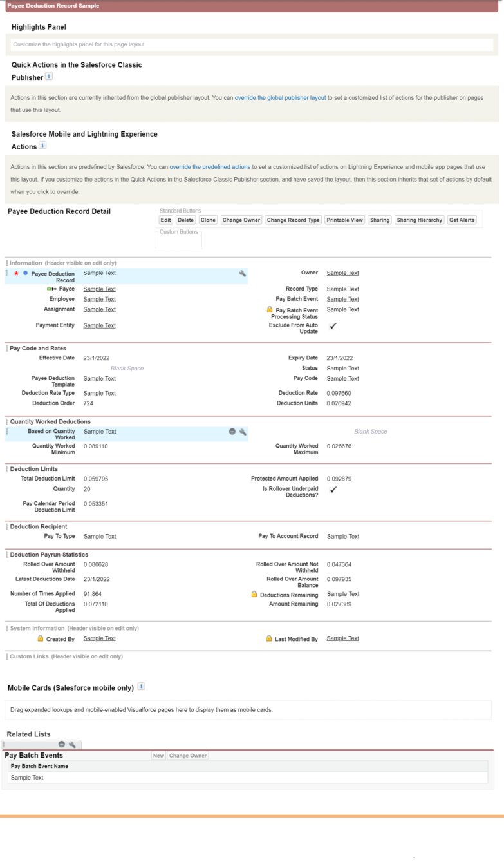
Task: Click the blue dot on Payee Deduction Record field
Action: tap(25, 274)
